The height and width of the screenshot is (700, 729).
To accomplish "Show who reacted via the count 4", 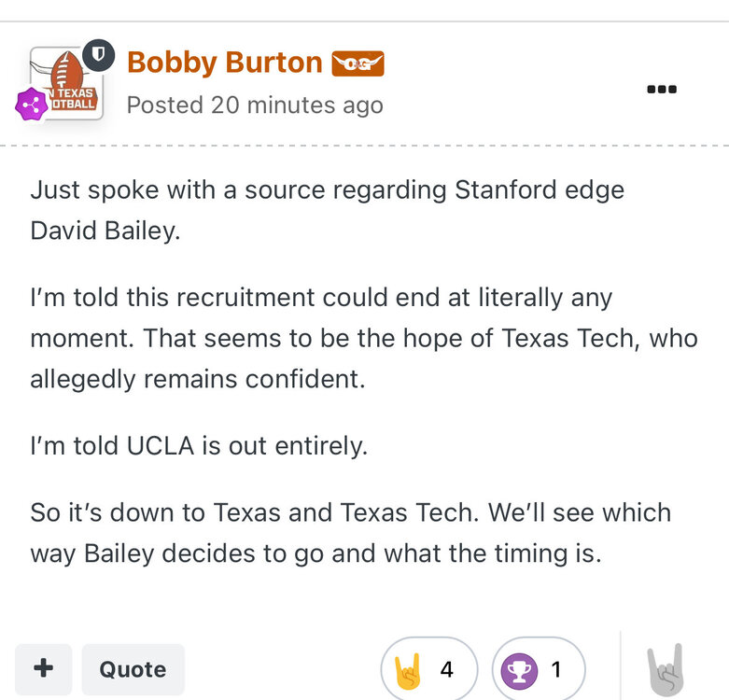I will pos(447,670).
